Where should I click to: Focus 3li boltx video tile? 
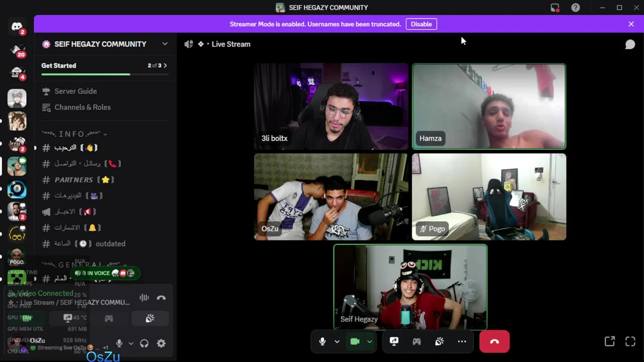[x=331, y=107]
